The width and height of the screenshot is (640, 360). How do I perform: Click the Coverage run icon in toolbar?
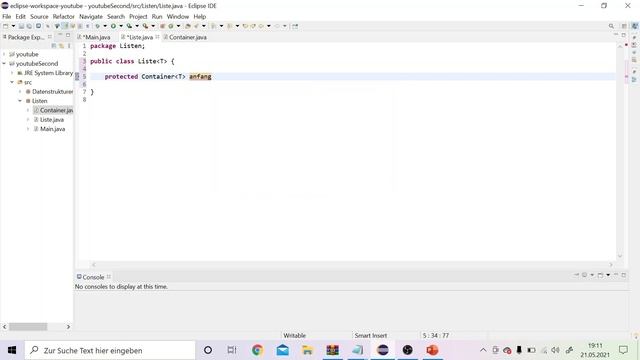tap(129, 26)
